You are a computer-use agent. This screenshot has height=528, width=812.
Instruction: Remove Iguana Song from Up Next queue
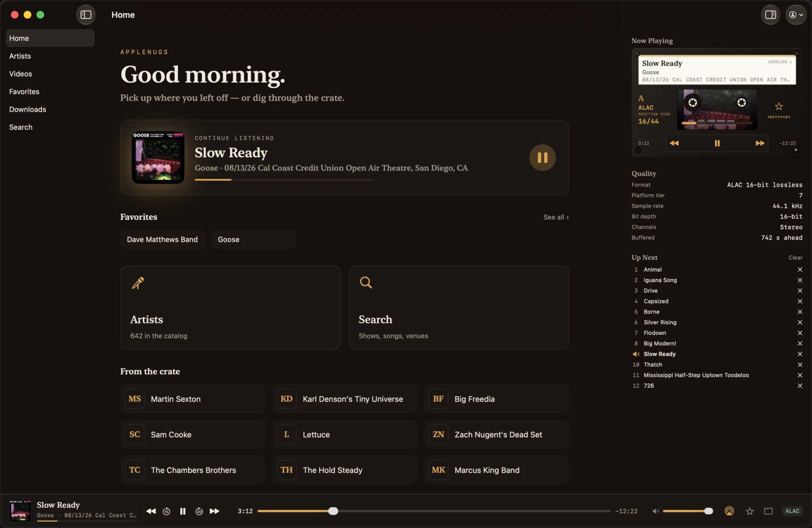pyautogui.click(x=800, y=280)
